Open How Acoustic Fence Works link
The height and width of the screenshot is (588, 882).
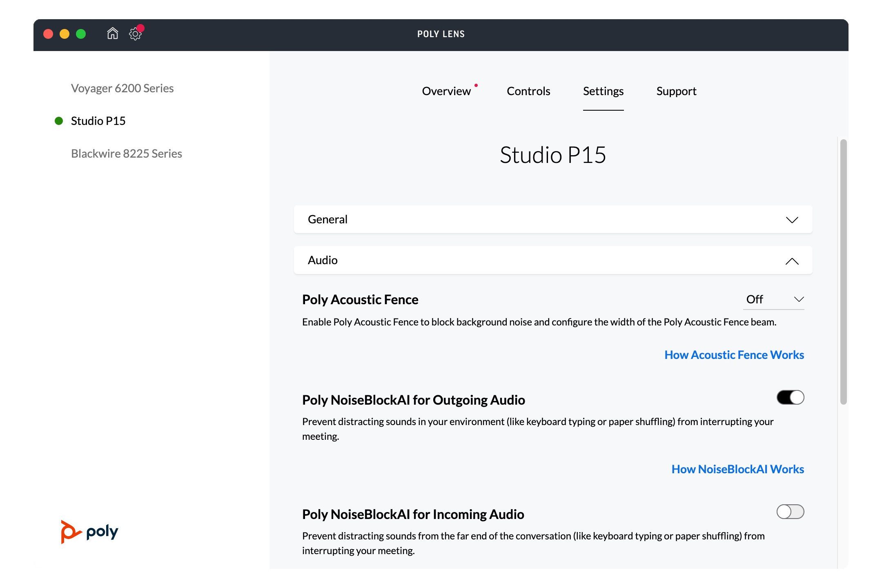[734, 355]
